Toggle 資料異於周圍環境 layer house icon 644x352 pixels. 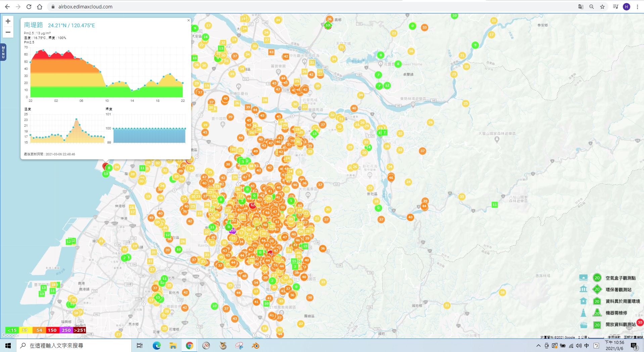pyautogui.click(x=583, y=301)
